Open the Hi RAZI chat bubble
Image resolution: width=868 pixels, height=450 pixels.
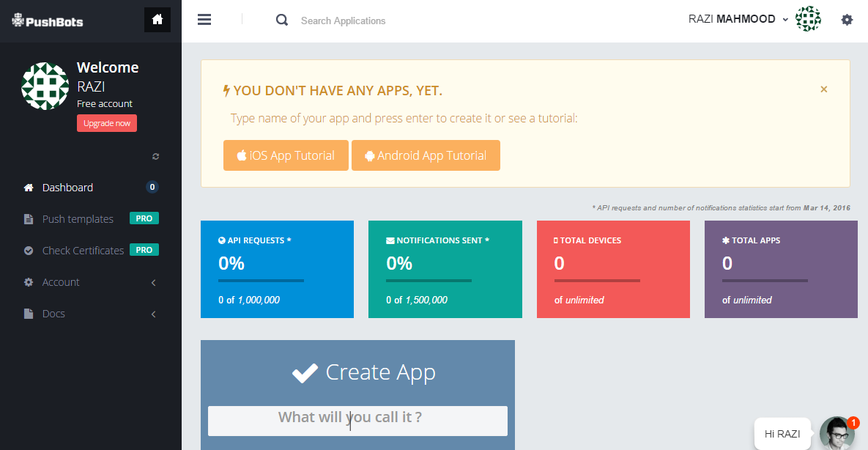pyautogui.click(x=782, y=434)
